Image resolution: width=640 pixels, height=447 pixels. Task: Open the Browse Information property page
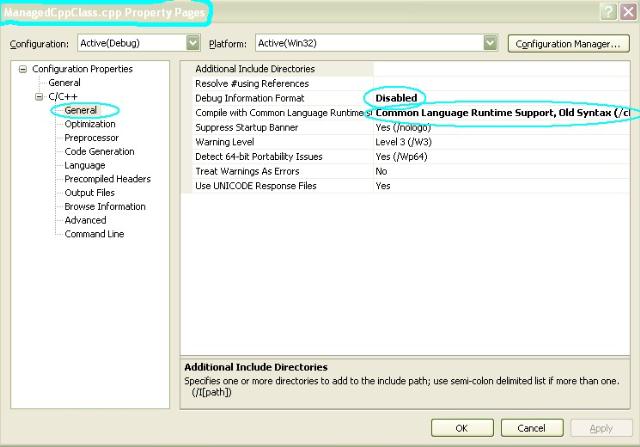point(105,207)
